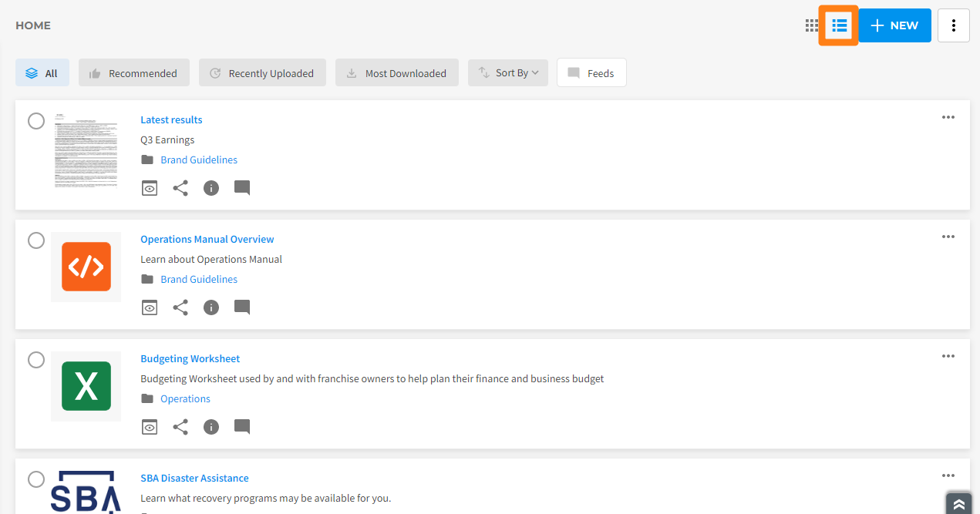980x514 pixels.
Task: Click the New button
Action: coord(894,25)
